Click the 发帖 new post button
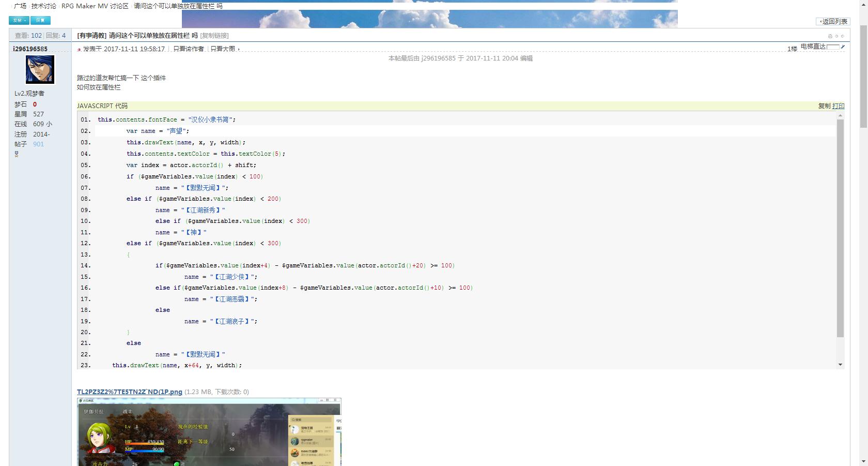868x466 pixels. pos(19,20)
